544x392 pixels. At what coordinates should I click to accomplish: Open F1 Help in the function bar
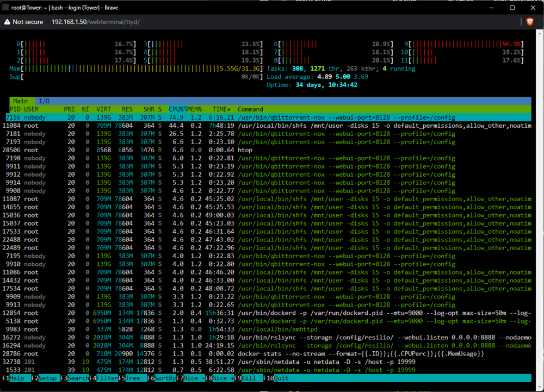coord(16,378)
